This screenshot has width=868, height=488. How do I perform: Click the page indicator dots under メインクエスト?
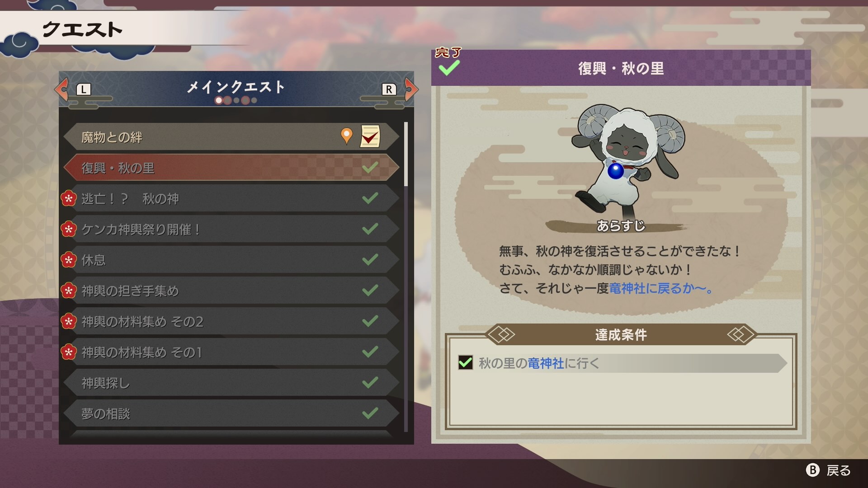(x=236, y=100)
